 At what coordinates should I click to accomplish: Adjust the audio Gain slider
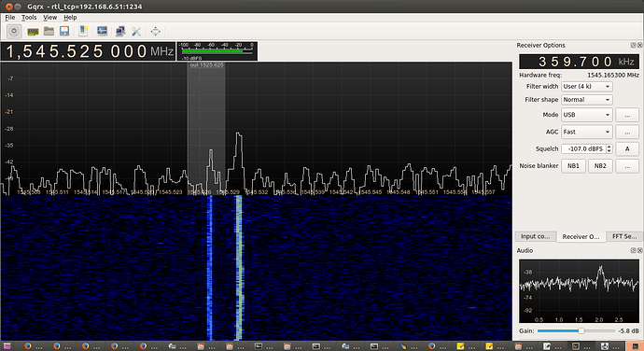pos(576,330)
